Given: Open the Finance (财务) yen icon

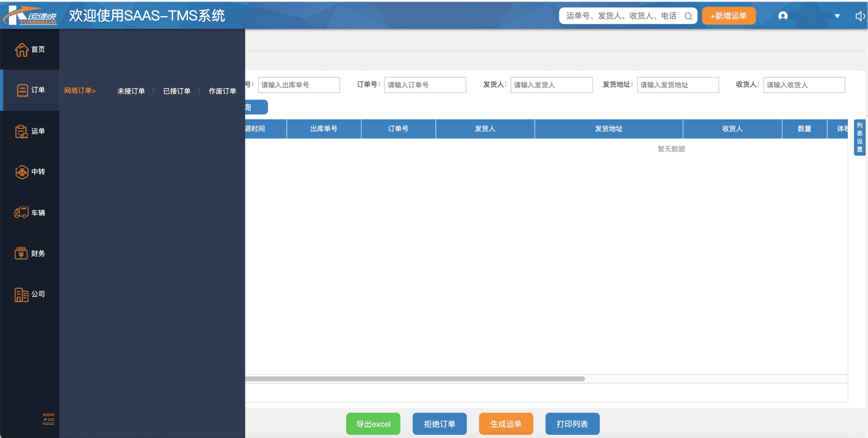Looking at the screenshot, I should (22, 253).
